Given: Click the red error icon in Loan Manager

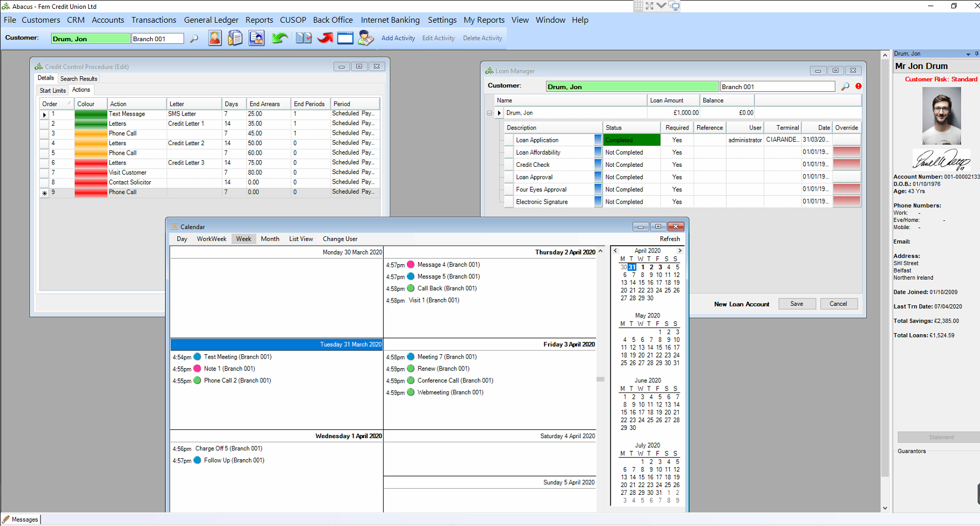Looking at the screenshot, I should click(859, 86).
